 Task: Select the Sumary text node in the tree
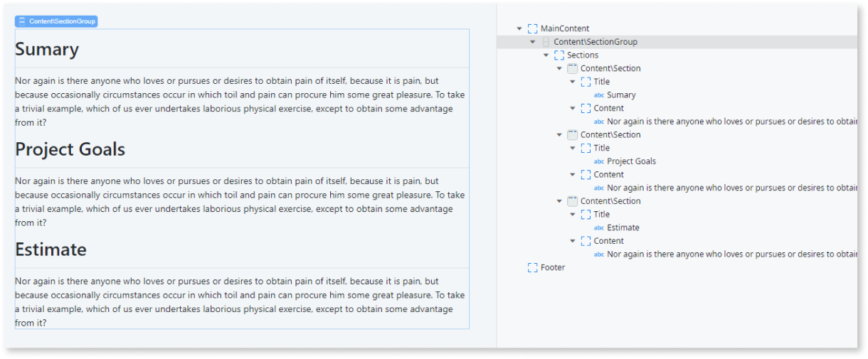621,95
